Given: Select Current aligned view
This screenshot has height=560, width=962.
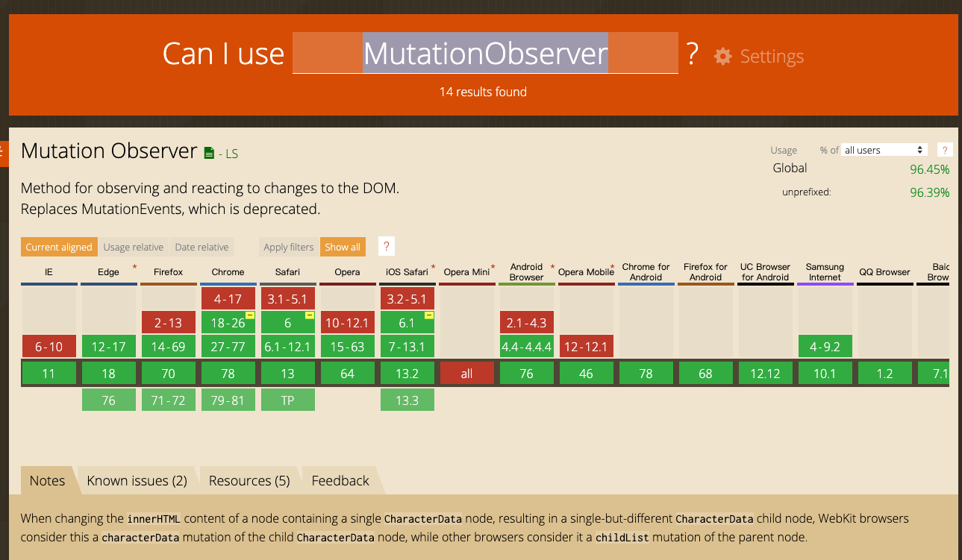Looking at the screenshot, I should click(59, 247).
